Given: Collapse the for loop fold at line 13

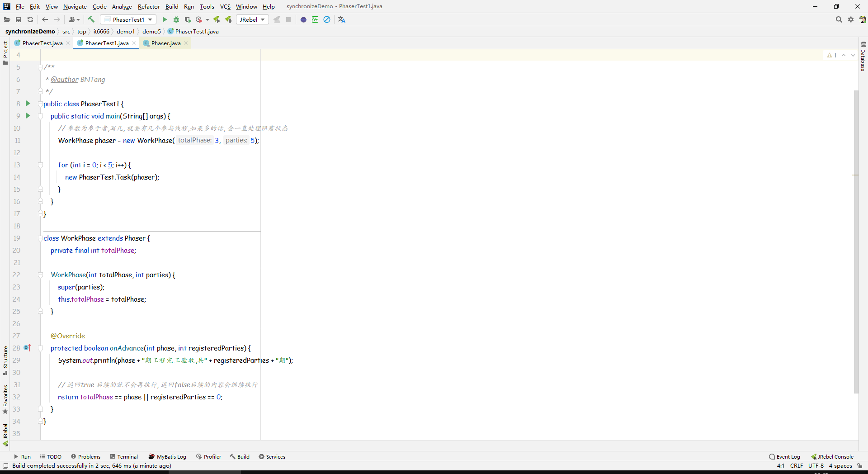Looking at the screenshot, I should point(40,165).
